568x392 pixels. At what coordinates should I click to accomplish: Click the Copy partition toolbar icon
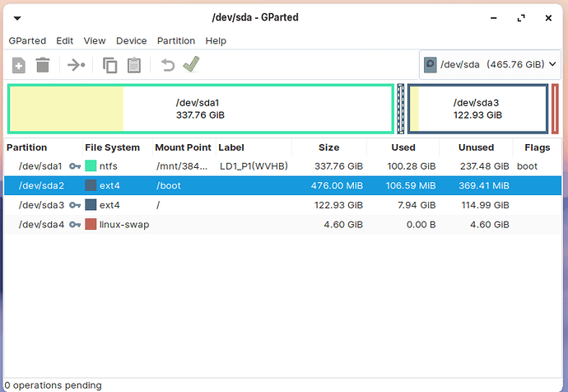[109, 65]
